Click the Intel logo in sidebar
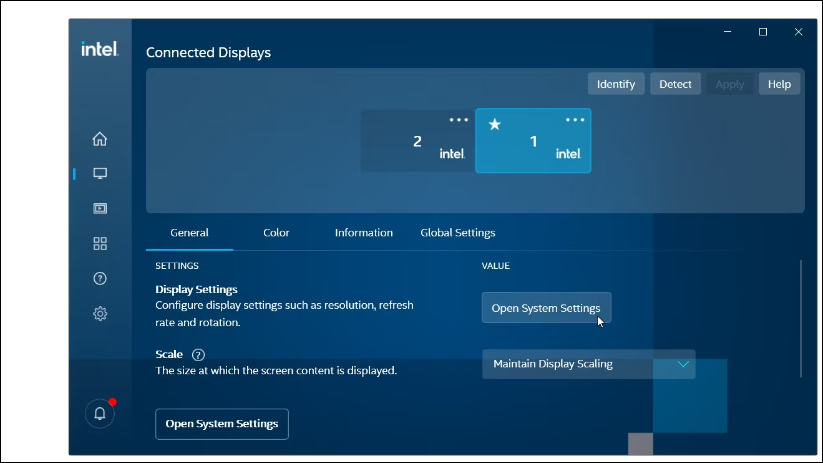Viewport: 823px width, 463px height. (x=100, y=49)
